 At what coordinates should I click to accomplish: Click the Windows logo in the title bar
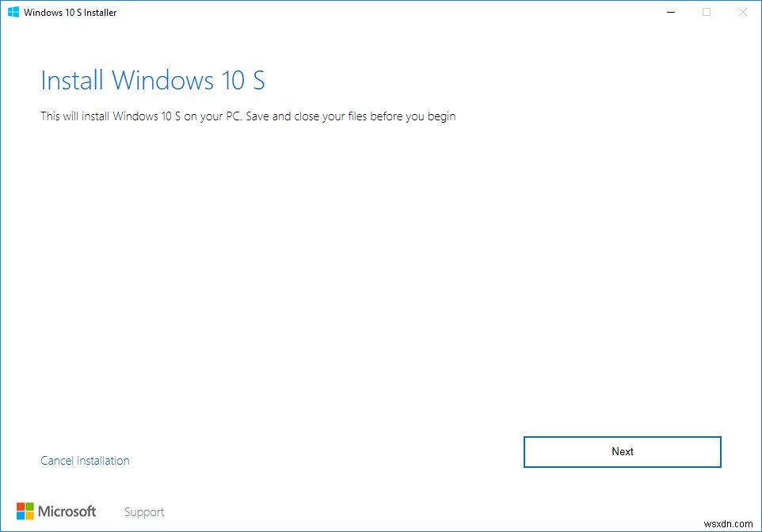[13, 12]
